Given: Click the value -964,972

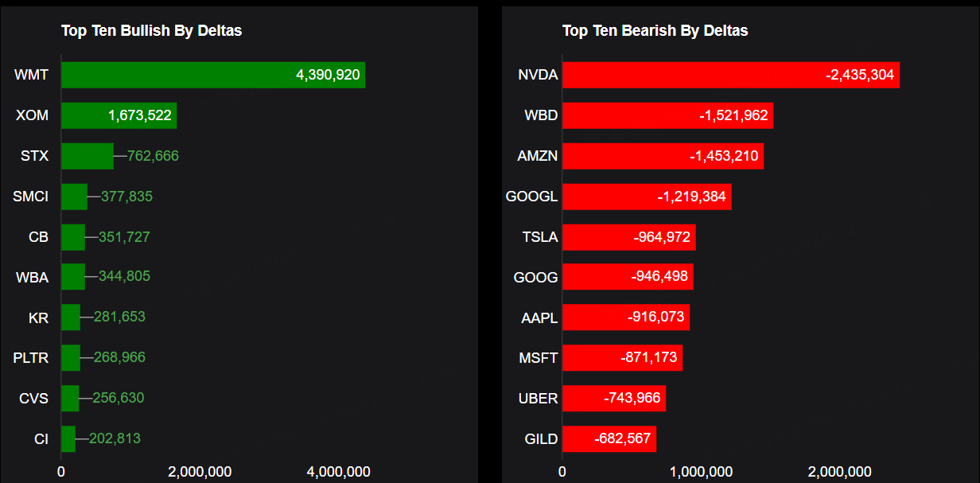Looking at the screenshot, I should (x=663, y=237).
